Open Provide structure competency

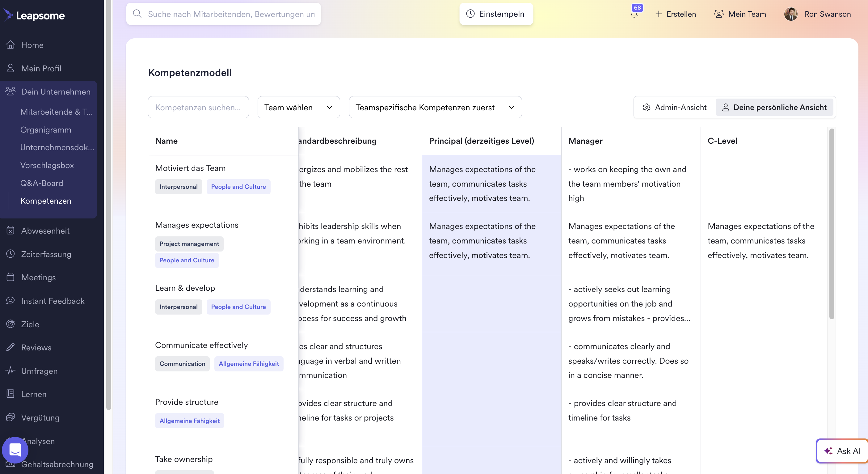point(186,402)
